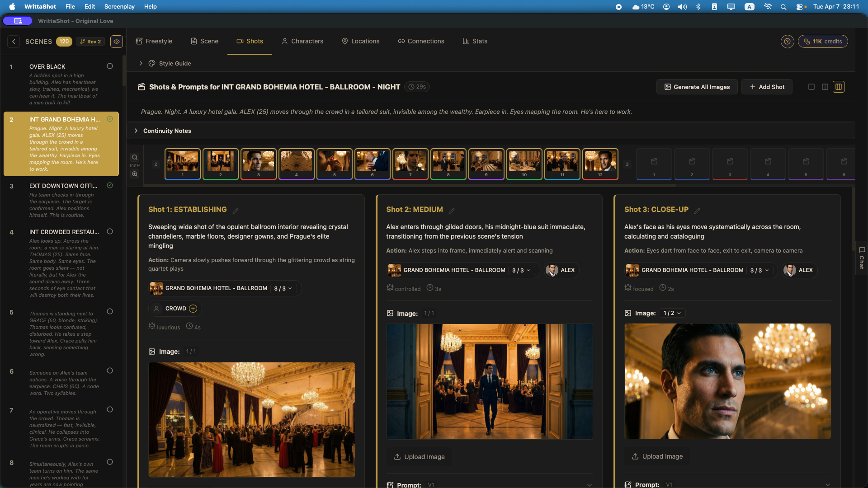Open help via the question mark icon
Screen dimensions: 868x488
point(787,41)
